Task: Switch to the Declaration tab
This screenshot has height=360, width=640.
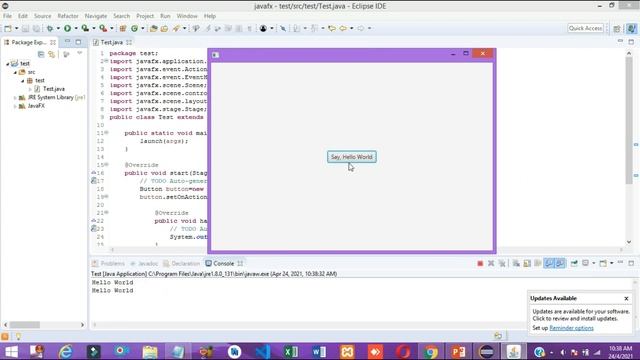Action: pos(182,264)
